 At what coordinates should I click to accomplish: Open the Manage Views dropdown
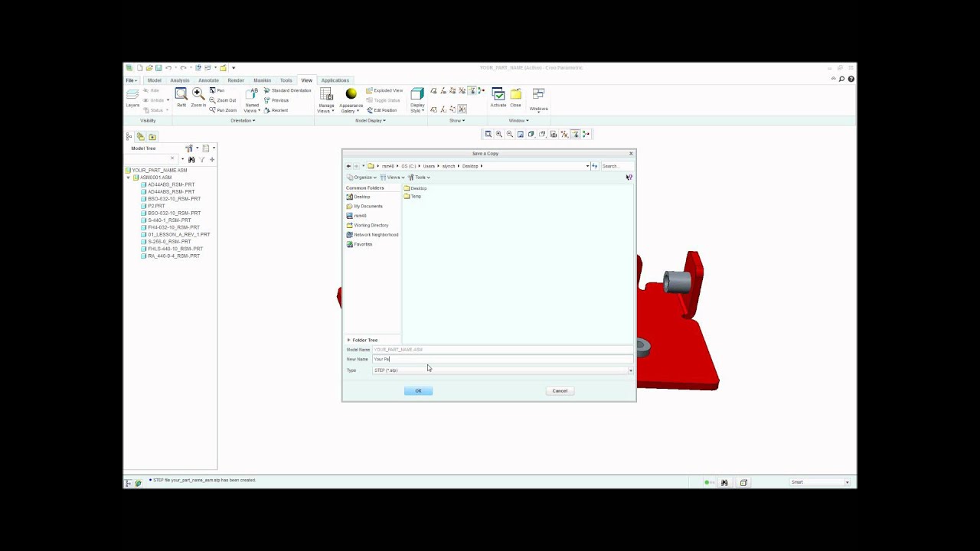point(326,100)
